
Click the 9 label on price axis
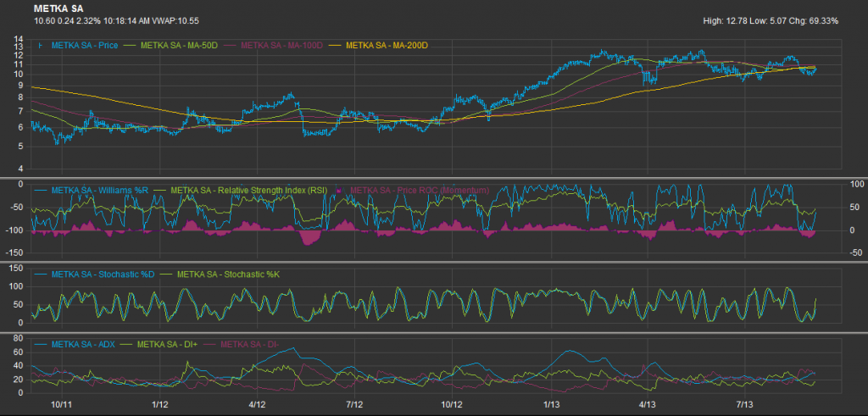[20, 86]
